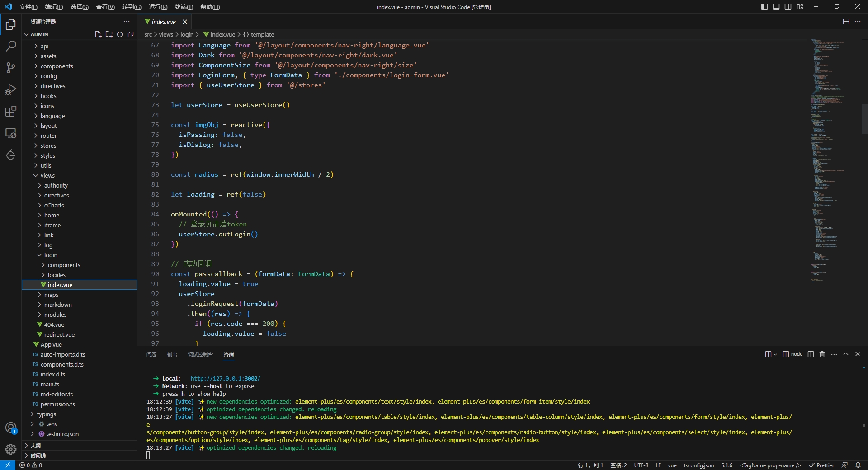The height and width of the screenshot is (470, 868).
Task: Open 404.vue file in explorer
Action: [80, 324]
